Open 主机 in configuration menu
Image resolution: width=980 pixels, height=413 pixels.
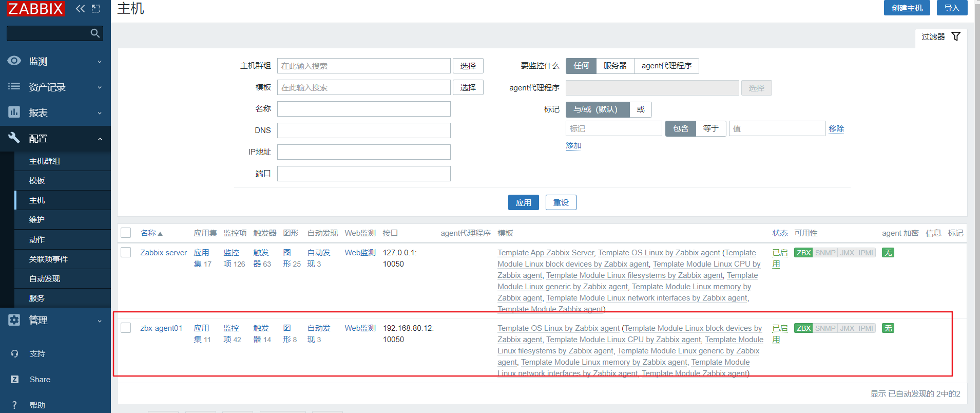(63, 200)
